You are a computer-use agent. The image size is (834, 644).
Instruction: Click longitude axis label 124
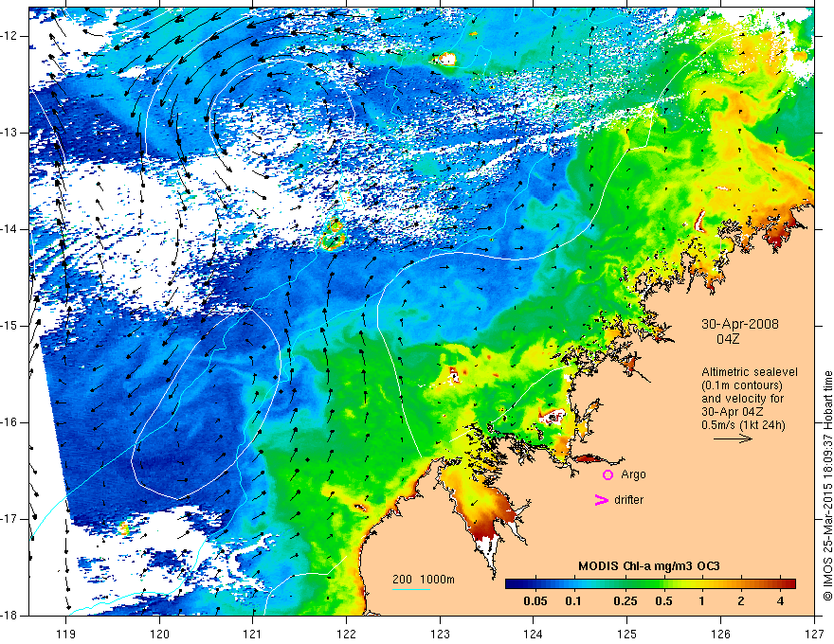coord(534,634)
